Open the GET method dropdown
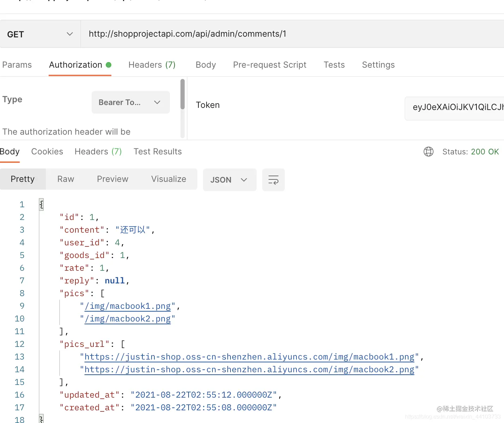 coord(40,34)
